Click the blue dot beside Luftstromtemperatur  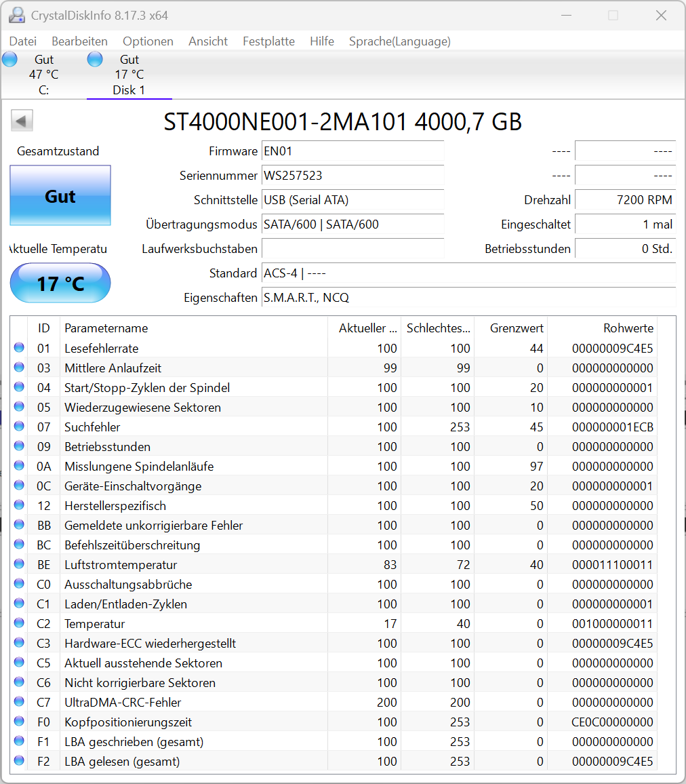tap(19, 564)
